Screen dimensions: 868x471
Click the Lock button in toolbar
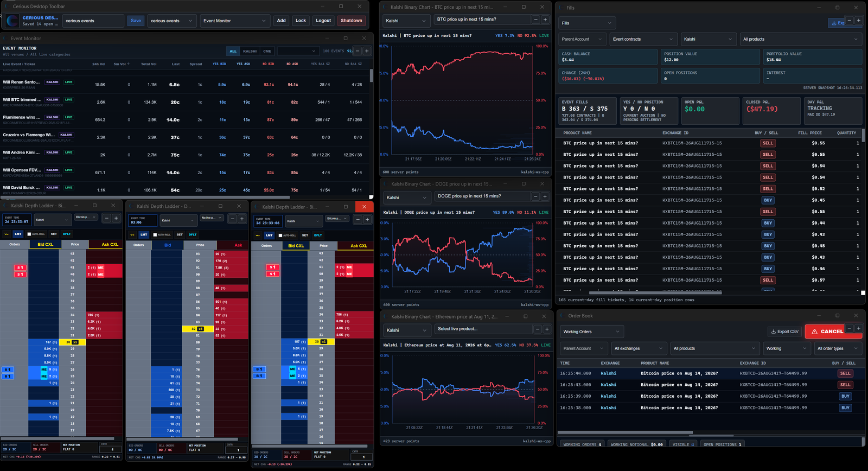tap(301, 21)
